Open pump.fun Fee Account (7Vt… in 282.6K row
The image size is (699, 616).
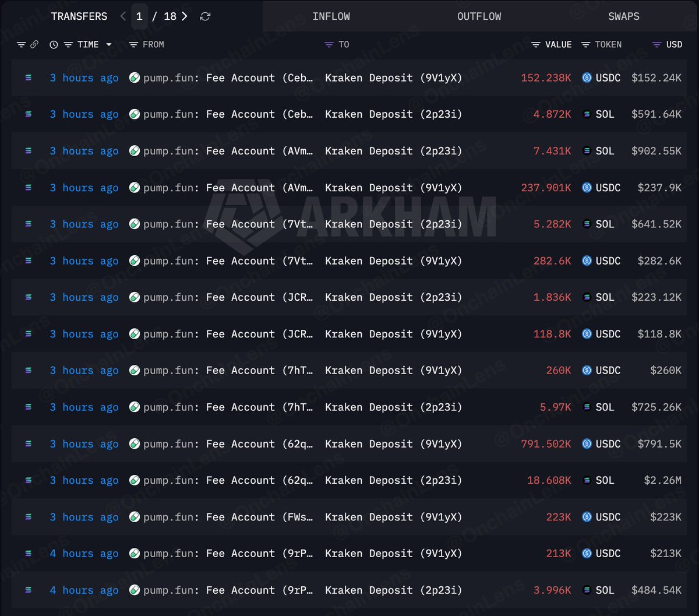click(228, 261)
